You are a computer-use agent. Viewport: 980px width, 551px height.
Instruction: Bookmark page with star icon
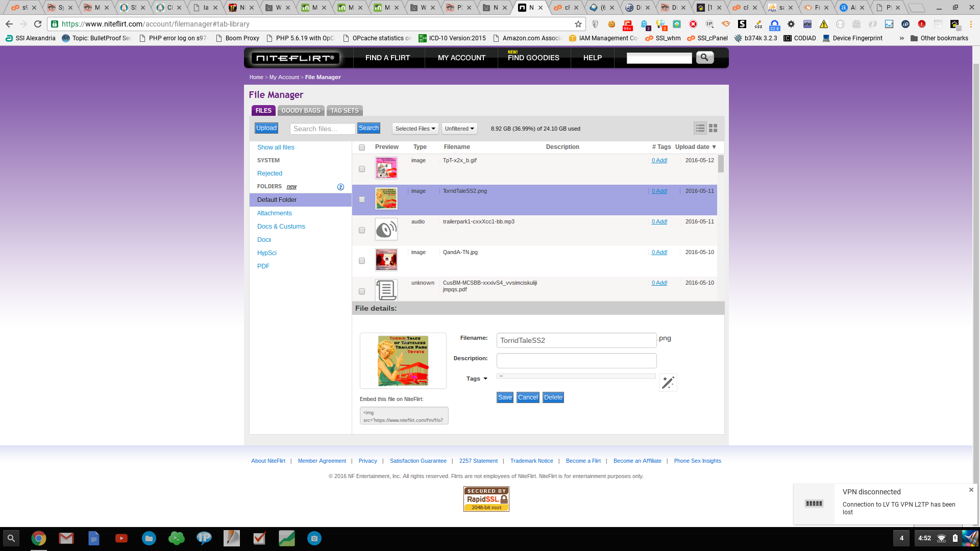pos(578,24)
